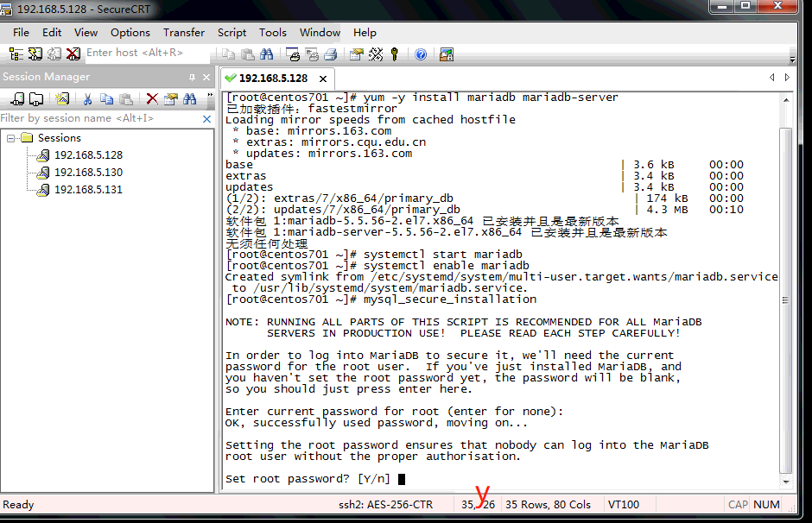Click the Session Manager new-window wand icon
812x523 pixels.
click(62, 98)
